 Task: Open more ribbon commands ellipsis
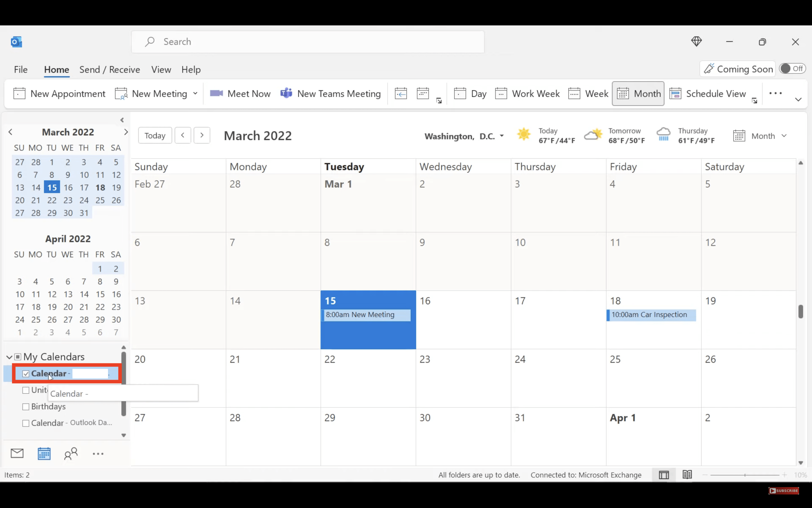pos(775,93)
